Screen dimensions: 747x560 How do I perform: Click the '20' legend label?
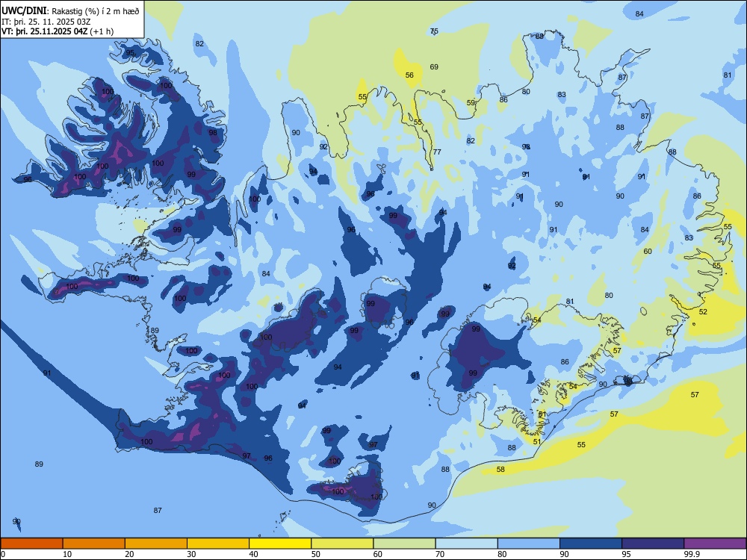click(x=129, y=554)
